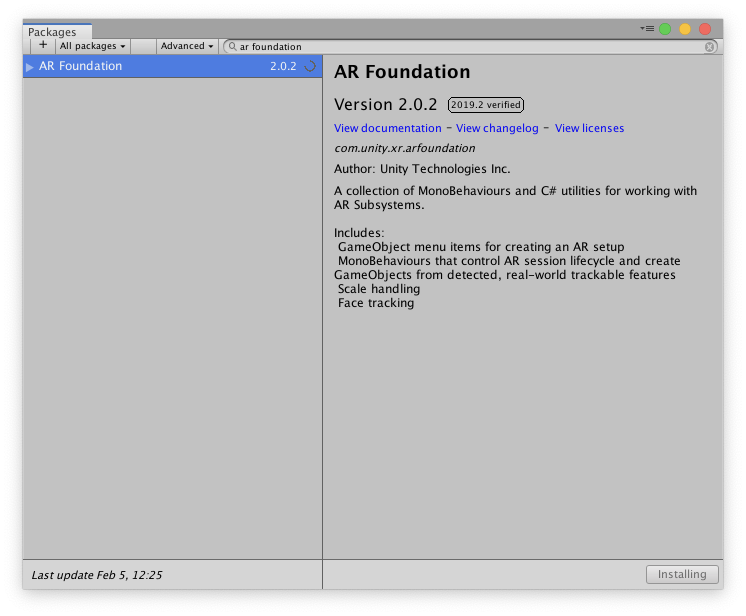Click the AR Foundation title heading
The width and height of the screenshot is (746, 616).
coord(402,71)
